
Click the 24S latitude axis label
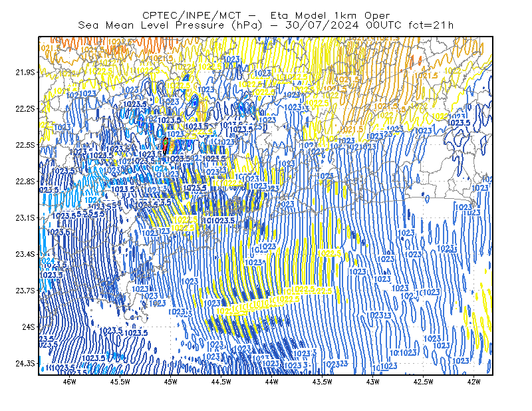pyautogui.click(x=29, y=327)
